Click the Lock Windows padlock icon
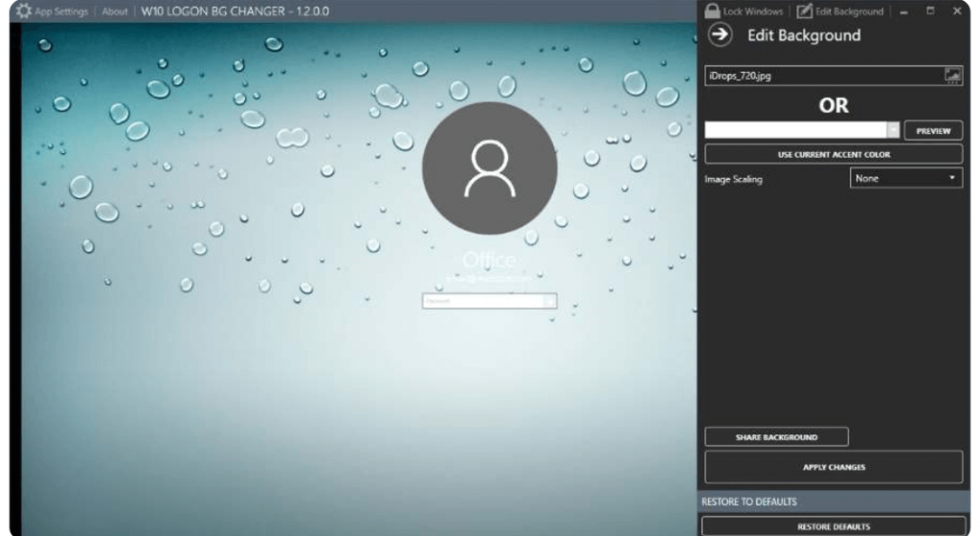This screenshot has width=980, height=536. [x=712, y=11]
